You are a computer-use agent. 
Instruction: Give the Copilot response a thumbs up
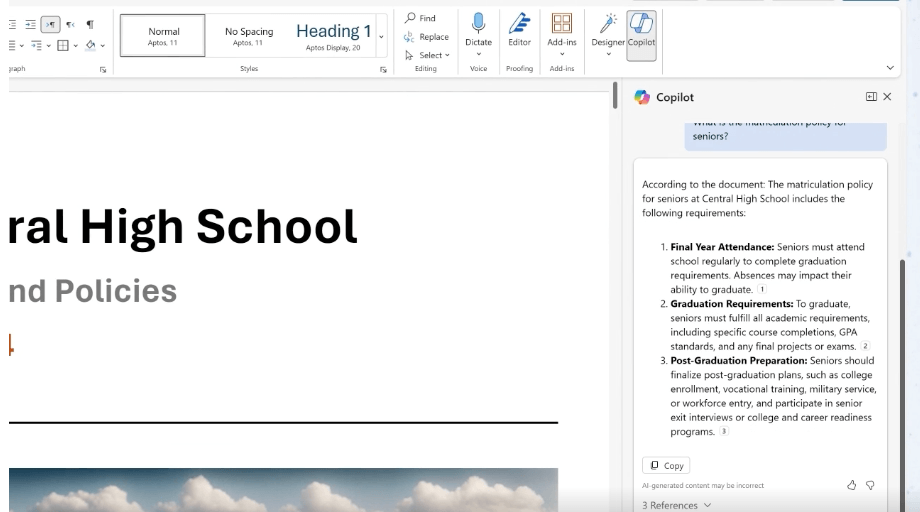point(852,485)
